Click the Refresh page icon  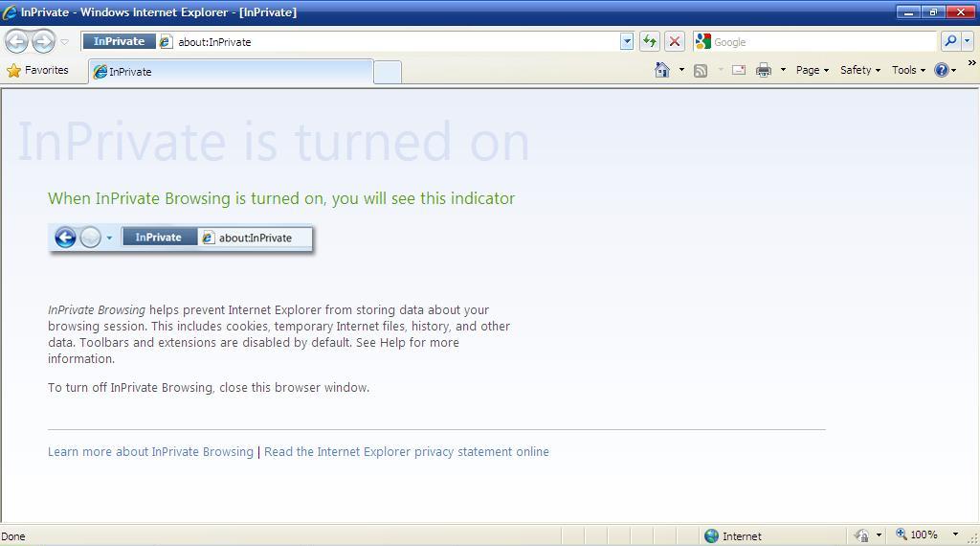pyautogui.click(x=650, y=42)
